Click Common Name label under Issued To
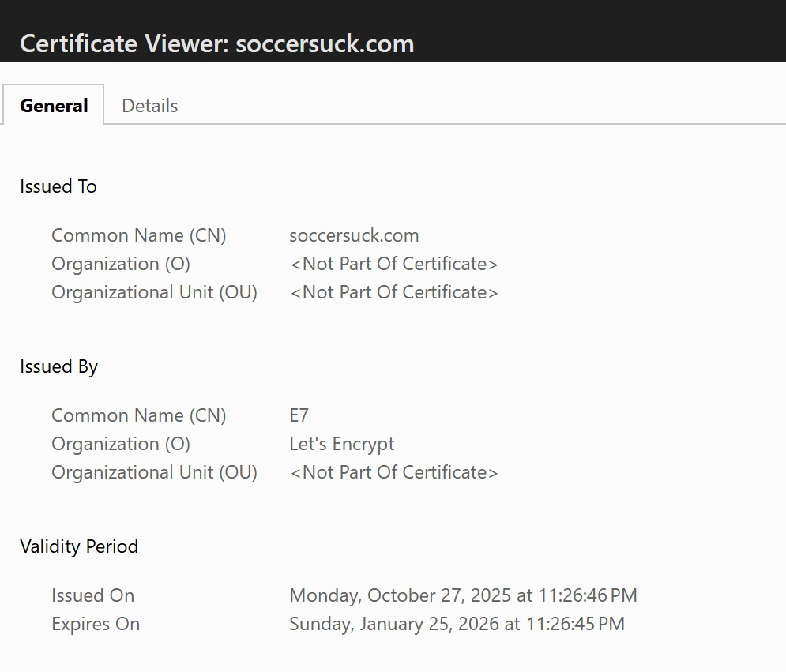 tap(139, 235)
